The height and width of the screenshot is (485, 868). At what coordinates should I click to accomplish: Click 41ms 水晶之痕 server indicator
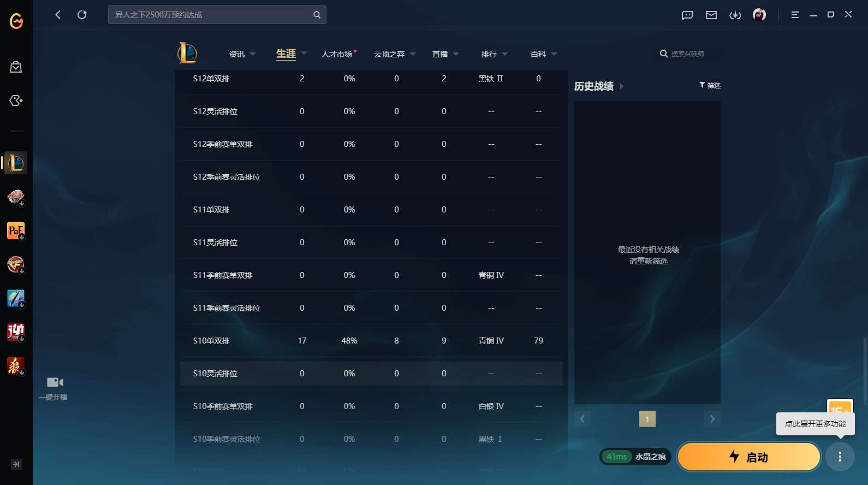point(636,457)
